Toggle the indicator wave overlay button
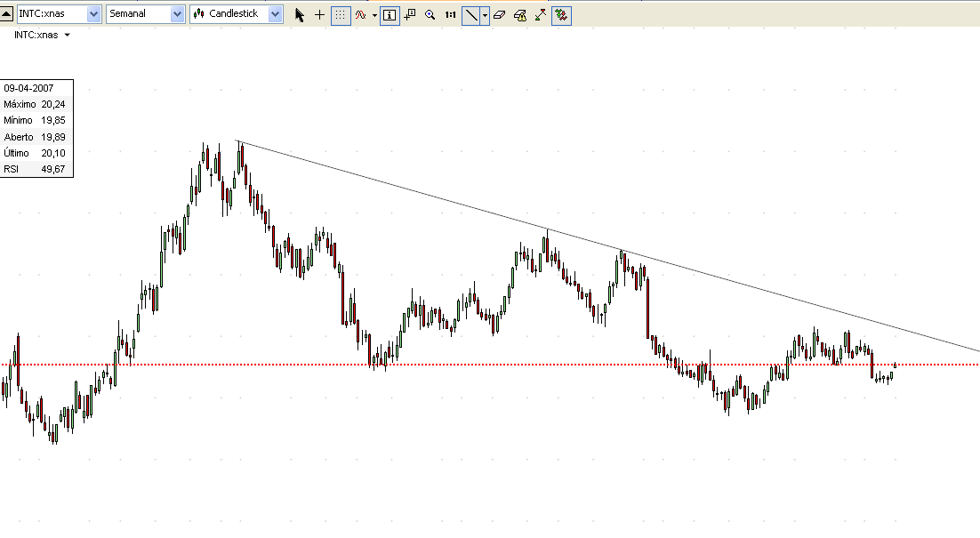This screenshot has height=538, width=980. (x=360, y=15)
